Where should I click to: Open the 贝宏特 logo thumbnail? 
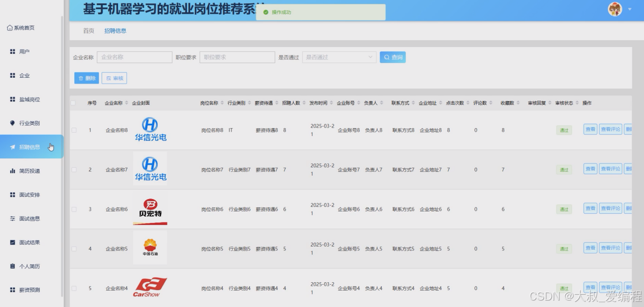(x=150, y=208)
